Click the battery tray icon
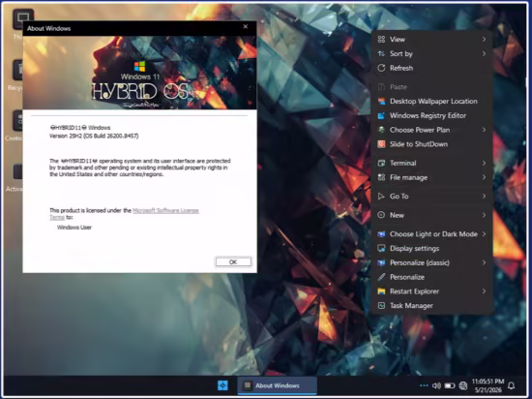The width and height of the screenshot is (532, 399). pos(450,385)
